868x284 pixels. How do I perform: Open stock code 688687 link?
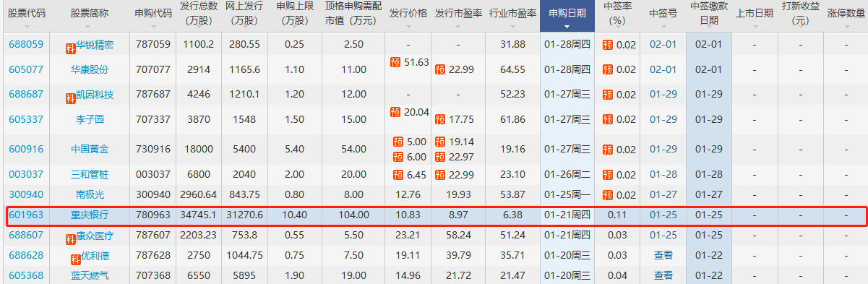(26, 95)
